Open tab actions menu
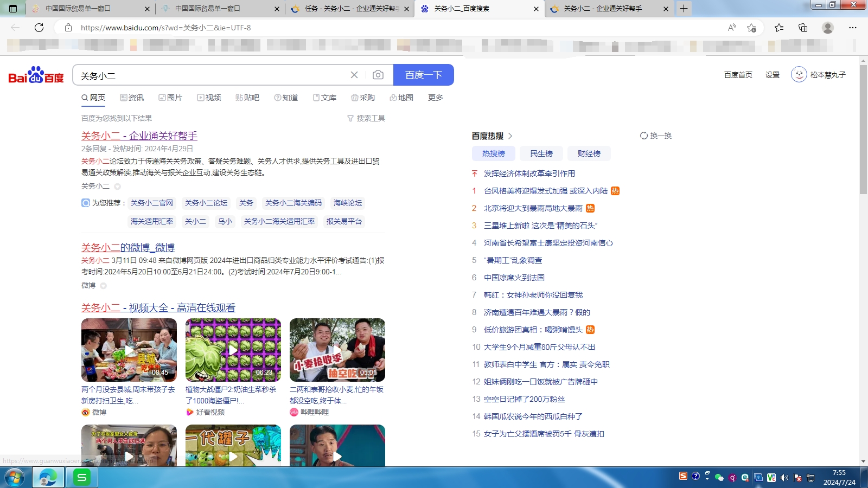 (x=14, y=9)
